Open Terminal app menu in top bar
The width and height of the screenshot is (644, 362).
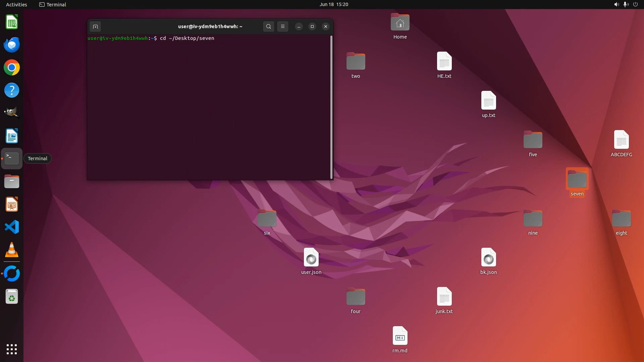coord(53,4)
